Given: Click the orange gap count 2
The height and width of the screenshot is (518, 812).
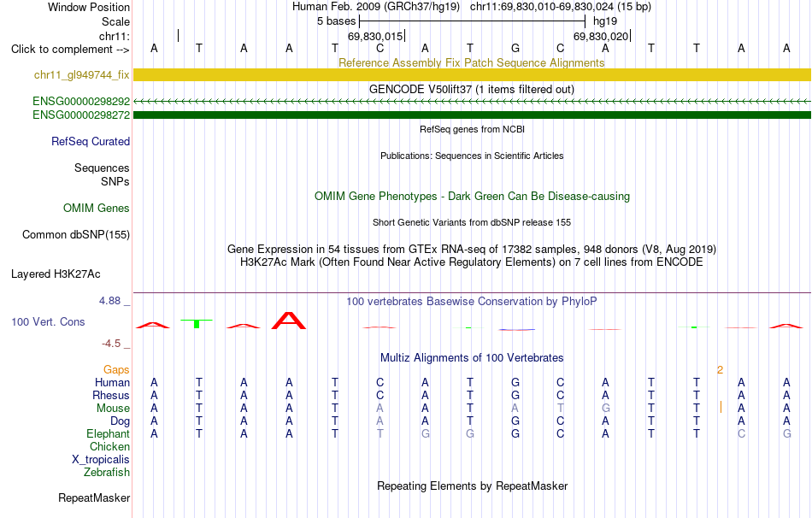Looking at the screenshot, I should tap(720, 370).
